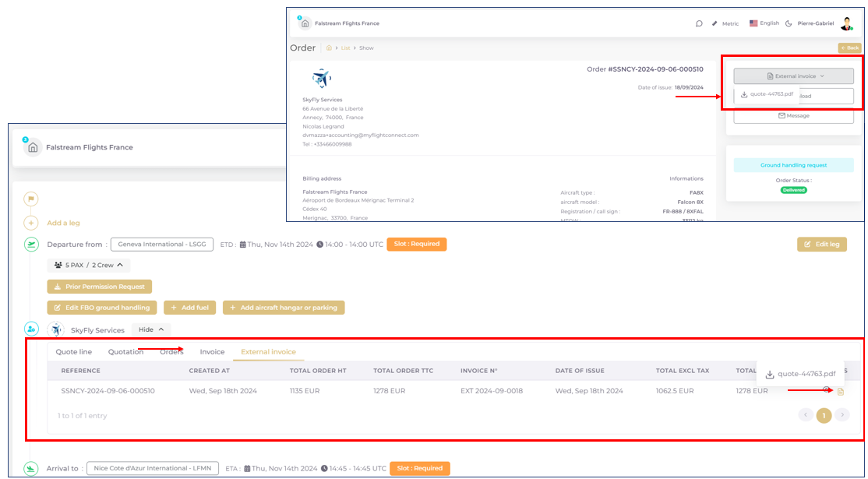Download quote-44763.pdf from the Order dropdown
This screenshot has height=479, width=868.
pyautogui.click(x=767, y=94)
